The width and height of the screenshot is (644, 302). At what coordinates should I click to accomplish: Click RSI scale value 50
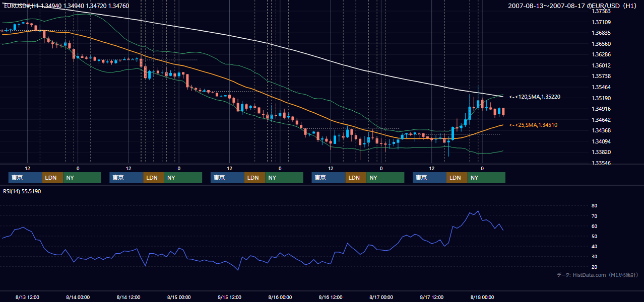click(595, 236)
